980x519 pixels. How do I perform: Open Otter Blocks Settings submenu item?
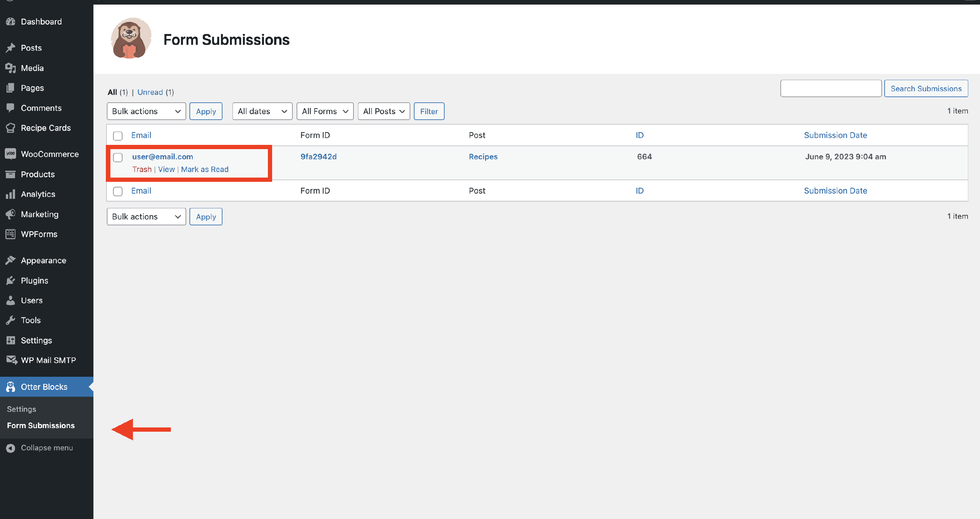point(21,409)
